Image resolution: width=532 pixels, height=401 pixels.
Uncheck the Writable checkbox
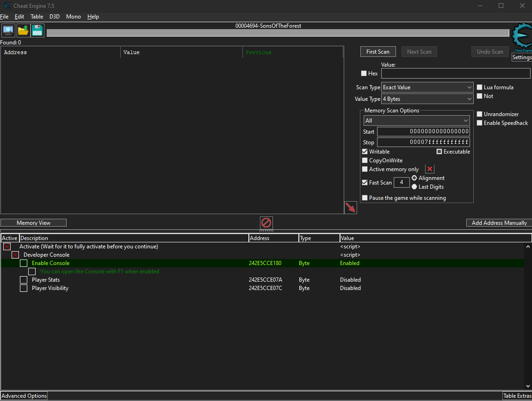365,152
